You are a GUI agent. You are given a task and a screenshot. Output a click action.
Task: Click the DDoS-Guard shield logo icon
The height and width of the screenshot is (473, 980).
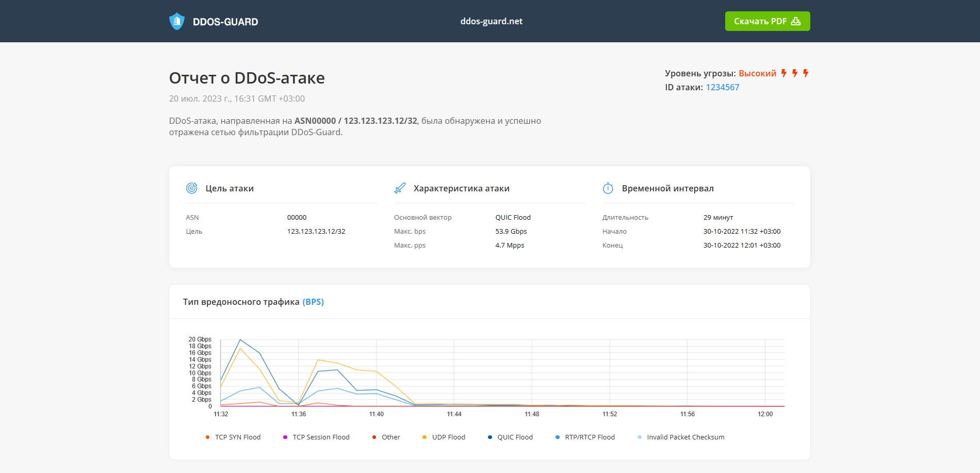(x=177, y=21)
